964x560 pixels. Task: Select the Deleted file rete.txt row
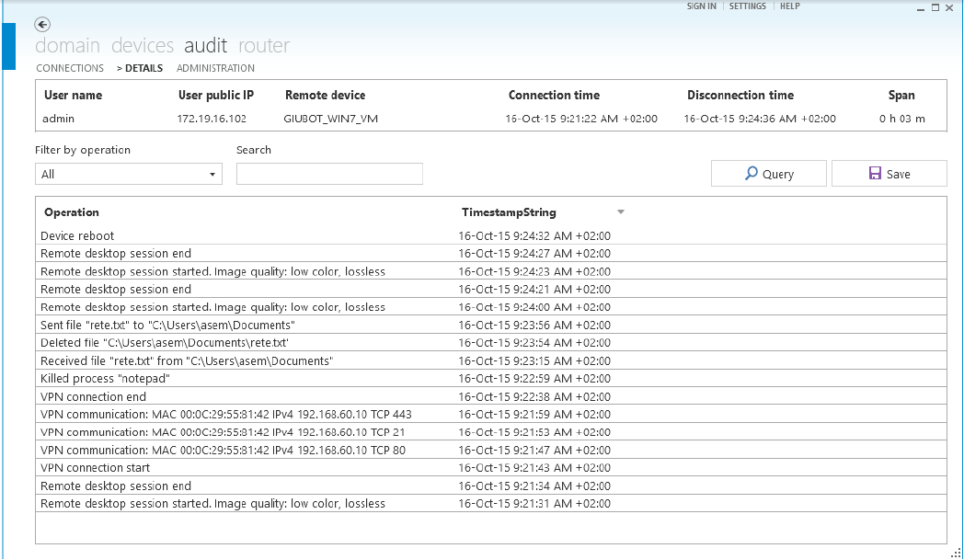point(490,343)
